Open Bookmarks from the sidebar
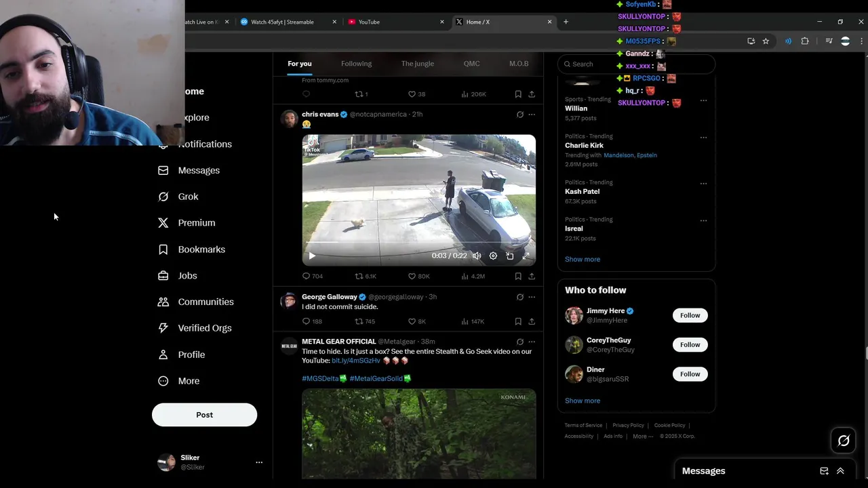This screenshot has width=868, height=488. [192, 249]
